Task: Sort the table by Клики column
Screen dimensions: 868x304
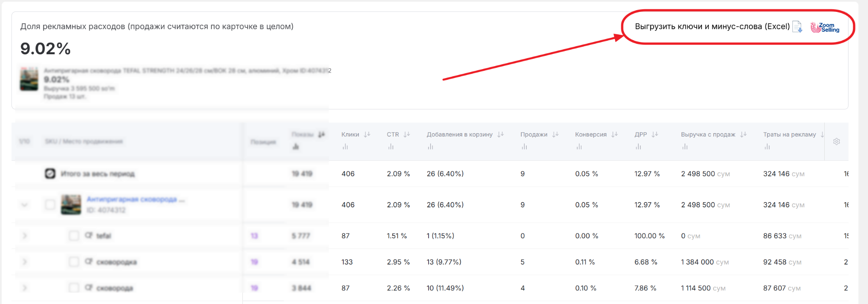Action: point(367,134)
